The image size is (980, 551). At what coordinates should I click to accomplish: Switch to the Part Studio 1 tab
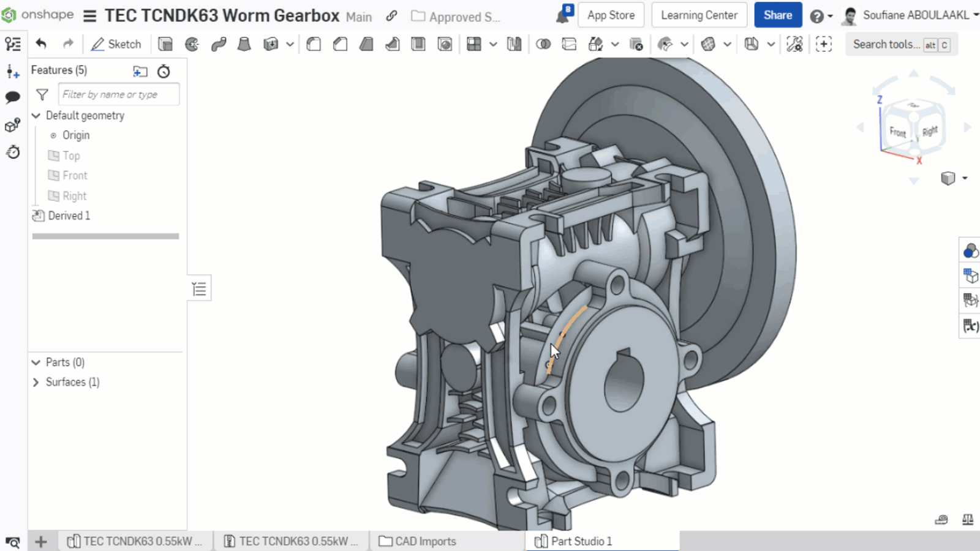point(581,541)
